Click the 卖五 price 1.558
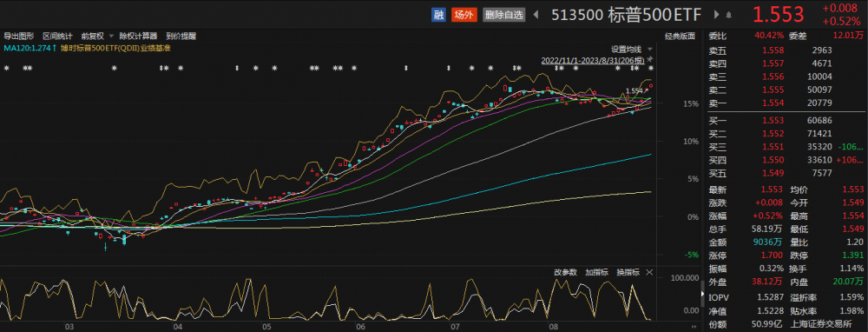This screenshot has height=332, width=868. coord(773,50)
